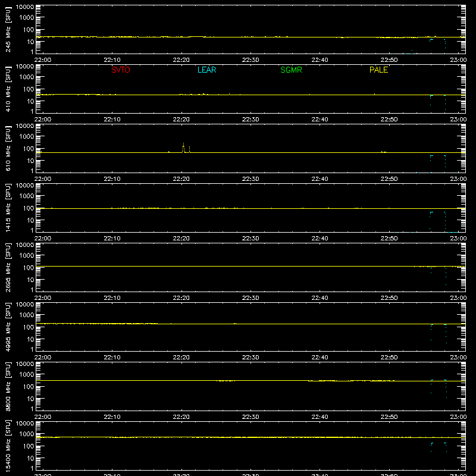Click the 10 tick label on 2695 MHz axis

[30, 280]
